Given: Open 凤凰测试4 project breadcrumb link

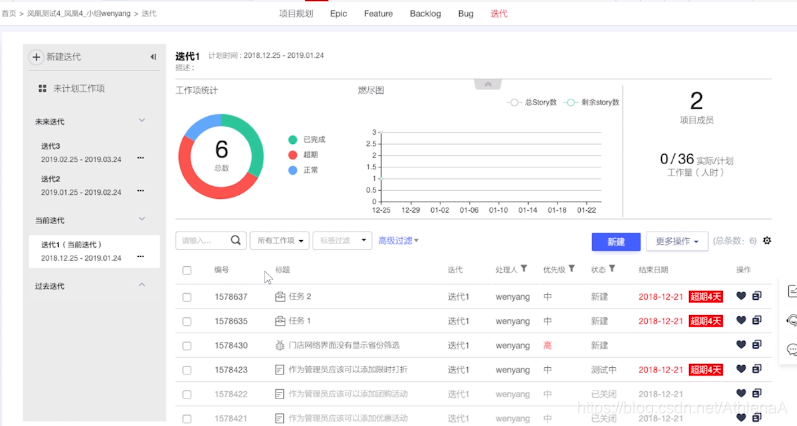Looking at the screenshot, I should [x=79, y=14].
